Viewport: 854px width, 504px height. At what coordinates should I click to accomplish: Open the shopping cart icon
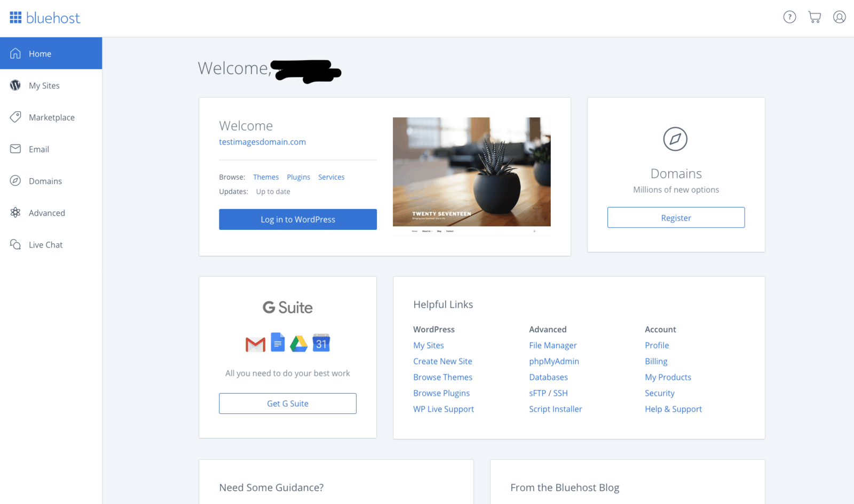[x=815, y=17]
